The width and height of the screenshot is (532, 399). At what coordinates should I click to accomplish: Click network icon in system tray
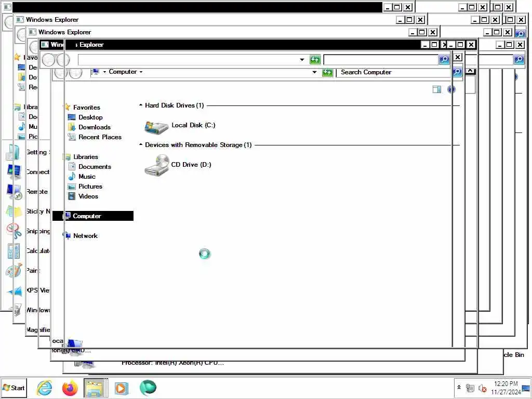pyautogui.click(x=470, y=388)
